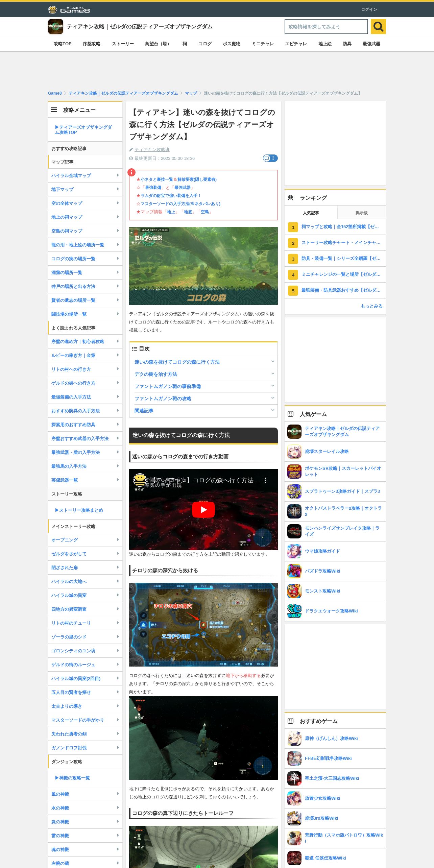Switch to 掲示板 ranking tab
Screen dimensions: 434x868
pyautogui.click(x=362, y=213)
